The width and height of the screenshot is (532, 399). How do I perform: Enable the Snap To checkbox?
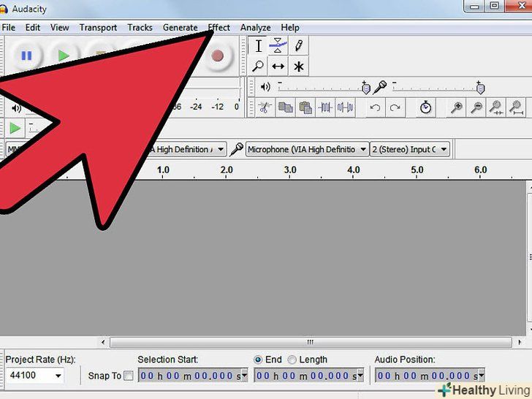pyautogui.click(x=129, y=376)
